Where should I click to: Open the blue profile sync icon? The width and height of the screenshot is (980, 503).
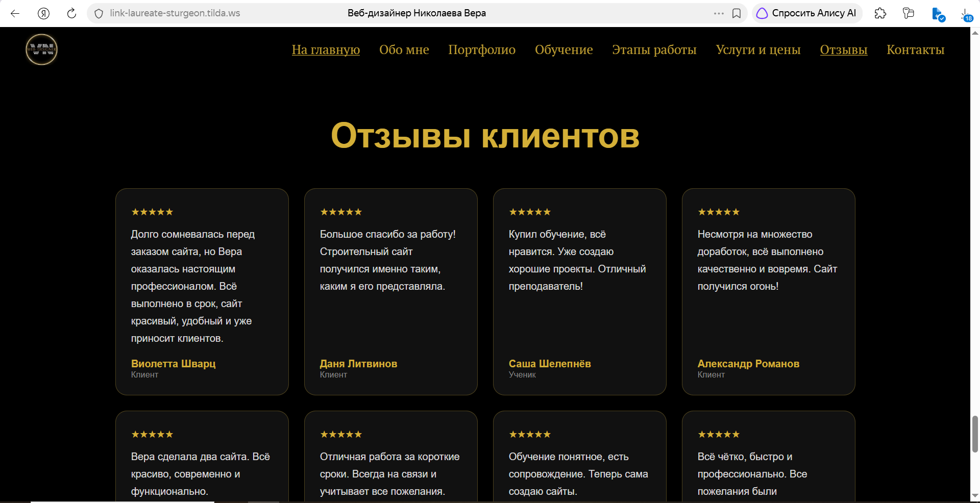click(938, 14)
